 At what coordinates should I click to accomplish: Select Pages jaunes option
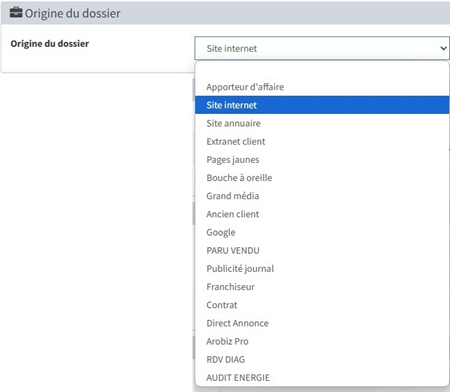[x=322, y=160]
